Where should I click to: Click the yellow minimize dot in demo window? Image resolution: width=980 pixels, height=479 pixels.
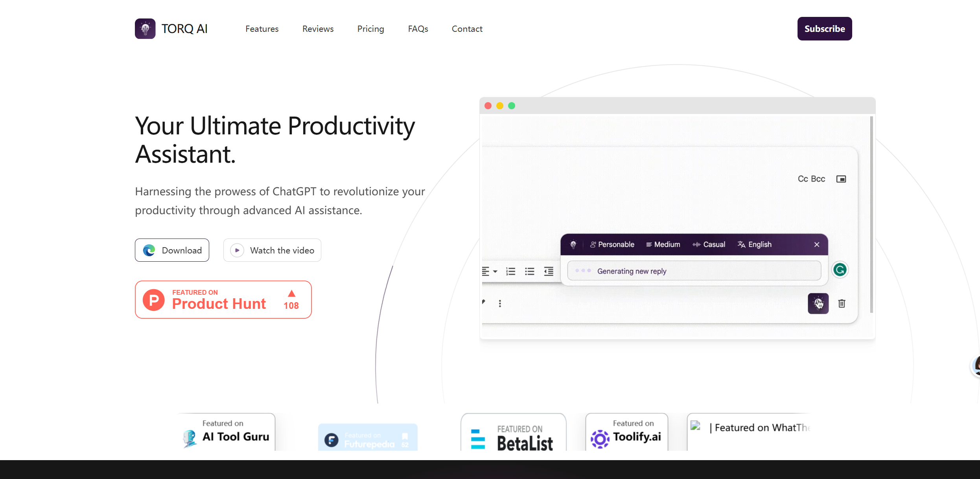pyautogui.click(x=500, y=106)
